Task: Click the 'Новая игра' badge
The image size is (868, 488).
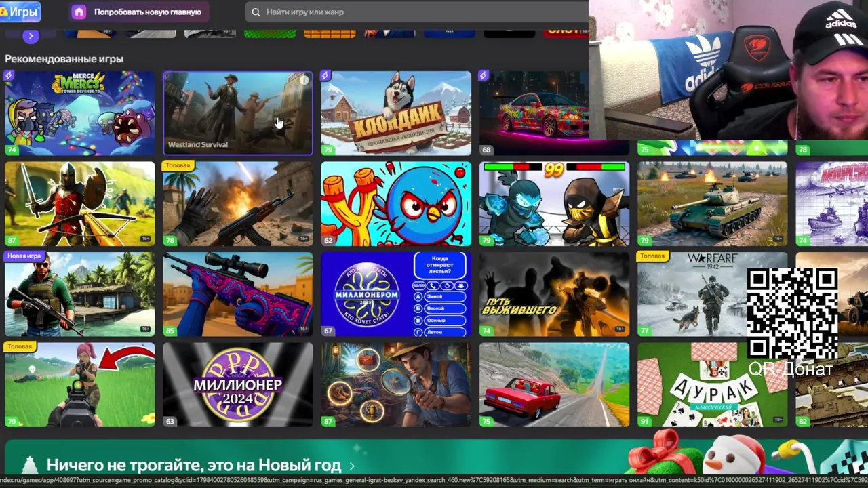Action: coord(24,256)
